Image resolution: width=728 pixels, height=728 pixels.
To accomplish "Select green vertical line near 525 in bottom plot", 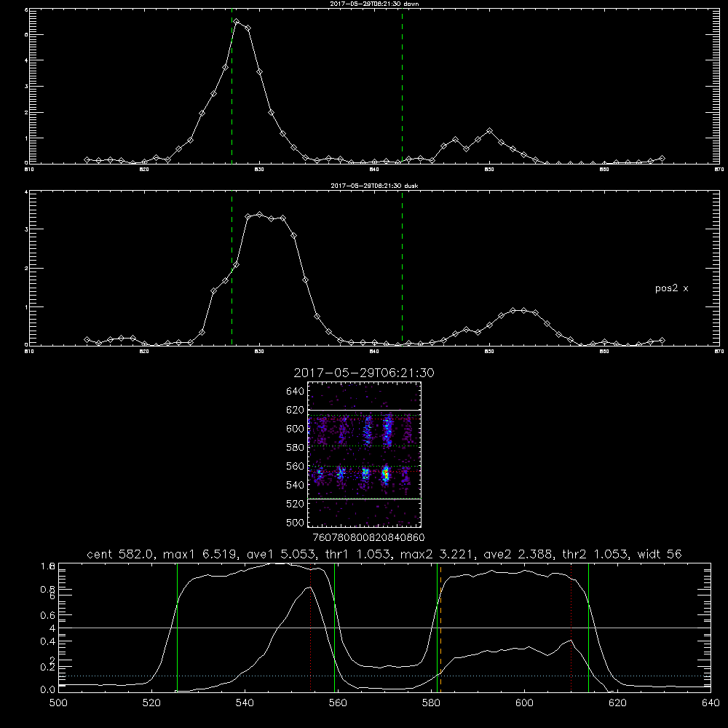I will click(178, 628).
